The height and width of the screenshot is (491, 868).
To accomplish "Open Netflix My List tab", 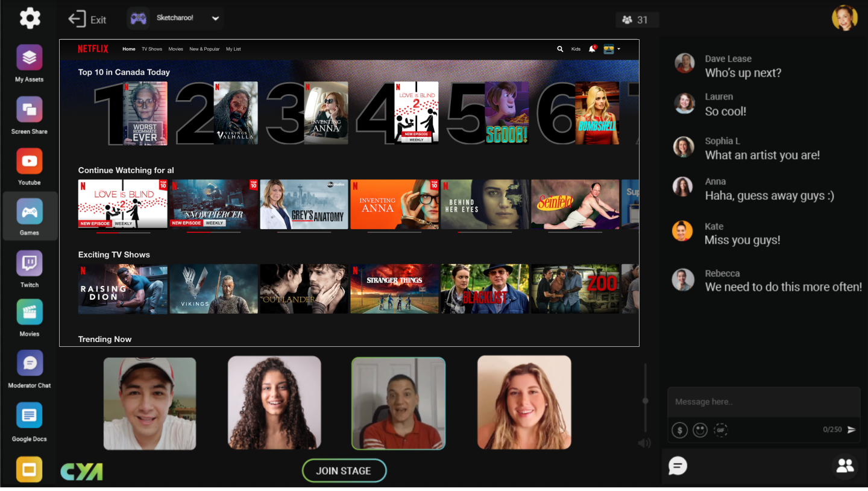I will (233, 49).
